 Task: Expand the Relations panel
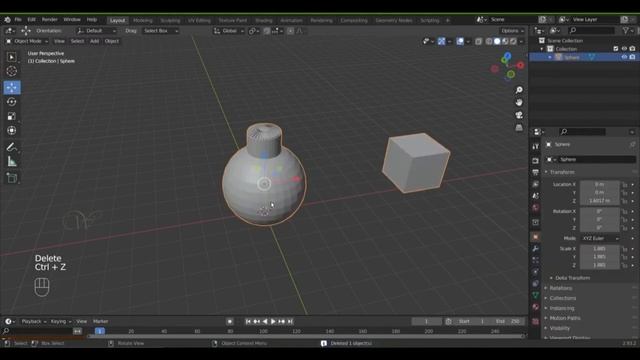coord(560,288)
